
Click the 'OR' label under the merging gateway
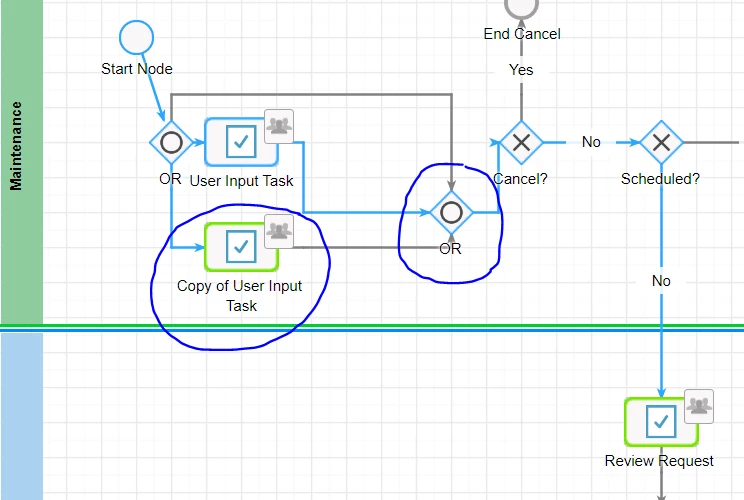[450, 249]
